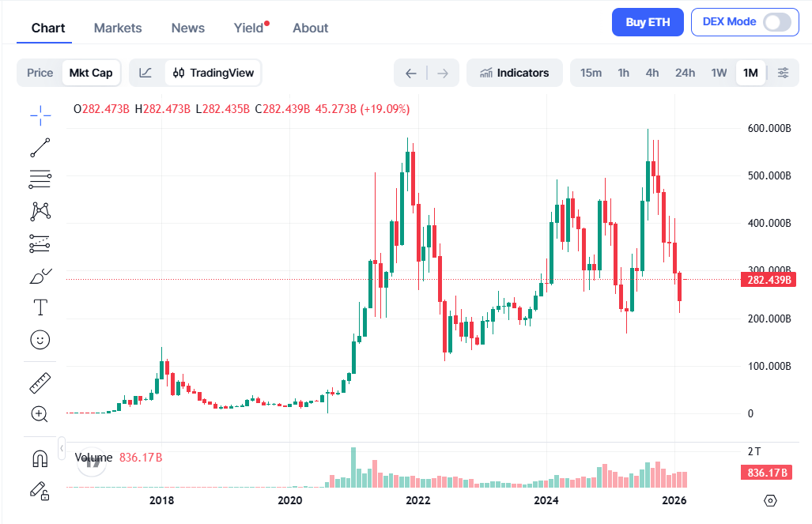The height and width of the screenshot is (524, 812).
Task: Select the text annotation tool
Action: pyautogui.click(x=40, y=307)
